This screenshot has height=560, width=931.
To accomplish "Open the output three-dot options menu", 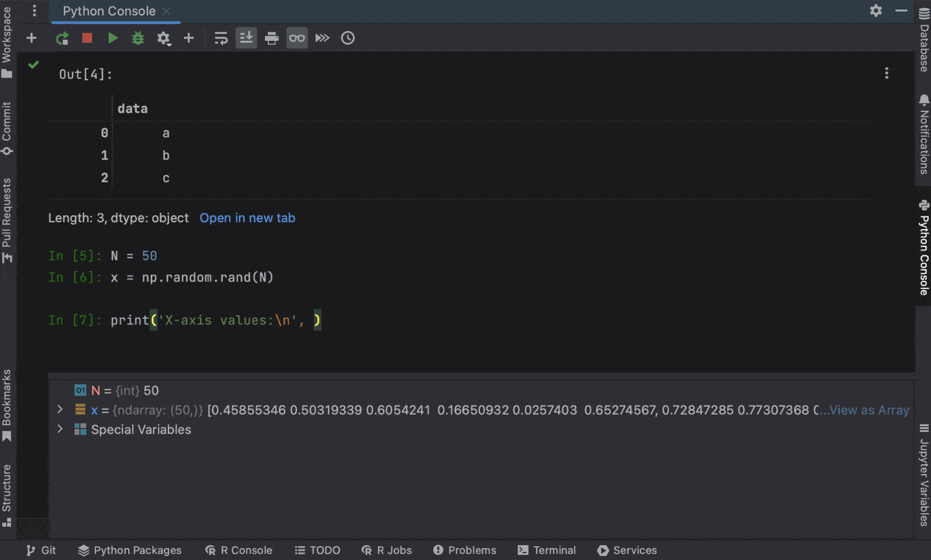I will click(887, 73).
